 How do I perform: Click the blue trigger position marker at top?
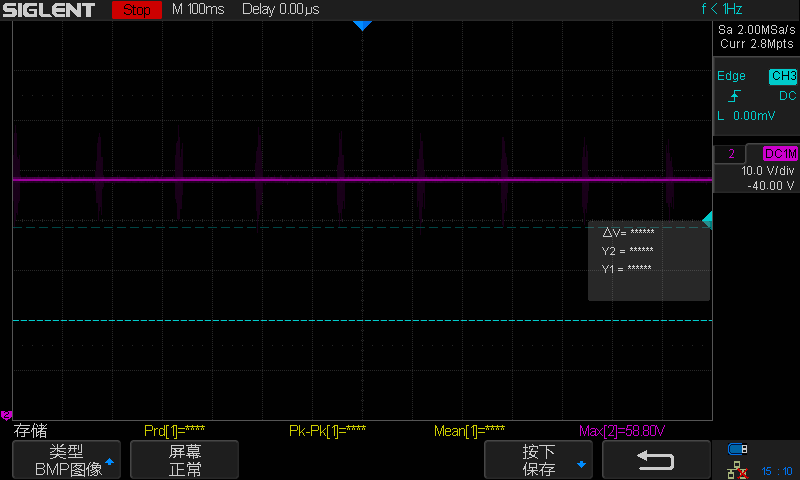(x=362, y=26)
